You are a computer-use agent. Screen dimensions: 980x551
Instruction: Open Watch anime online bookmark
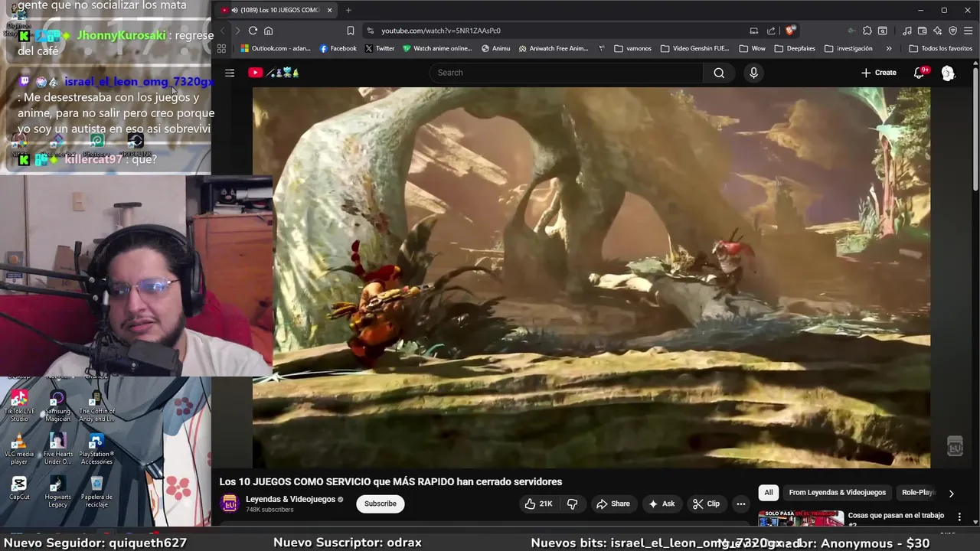(437, 48)
